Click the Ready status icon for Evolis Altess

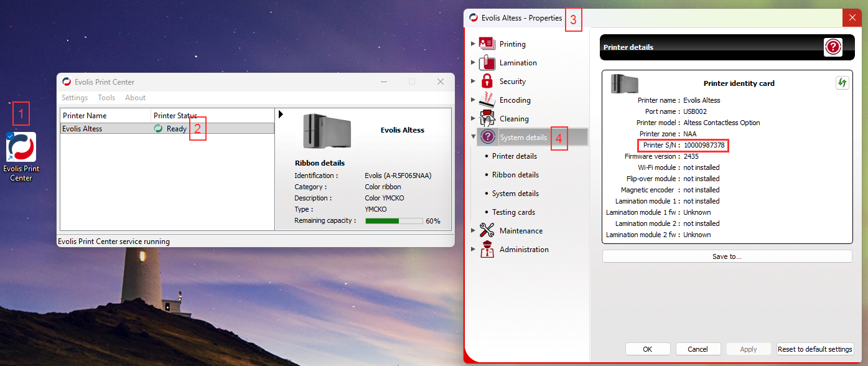click(x=158, y=129)
